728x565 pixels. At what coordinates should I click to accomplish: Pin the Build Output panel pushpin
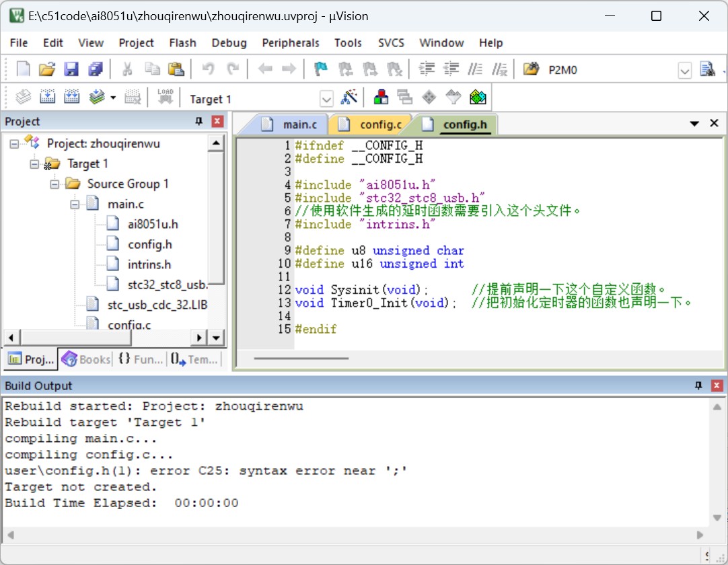(698, 385)
